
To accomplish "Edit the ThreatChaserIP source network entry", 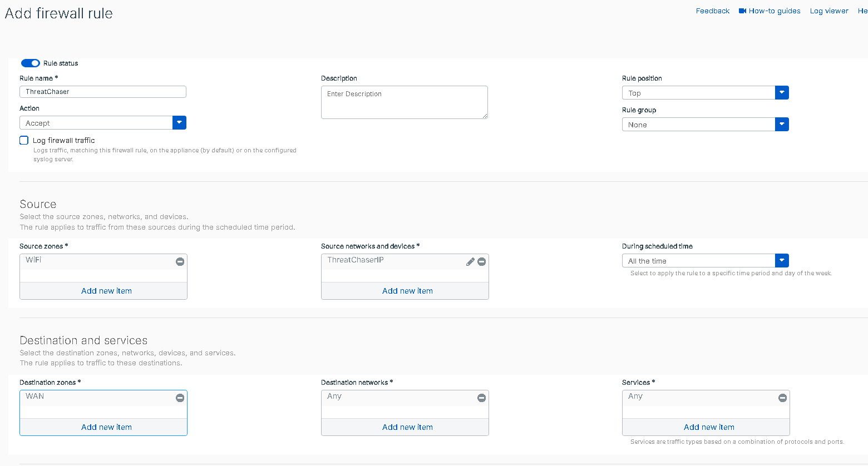I will click(x=470, y=261).
